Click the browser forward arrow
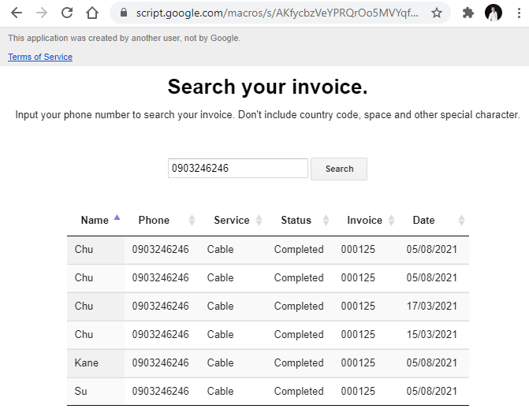 tap(42, 13)
